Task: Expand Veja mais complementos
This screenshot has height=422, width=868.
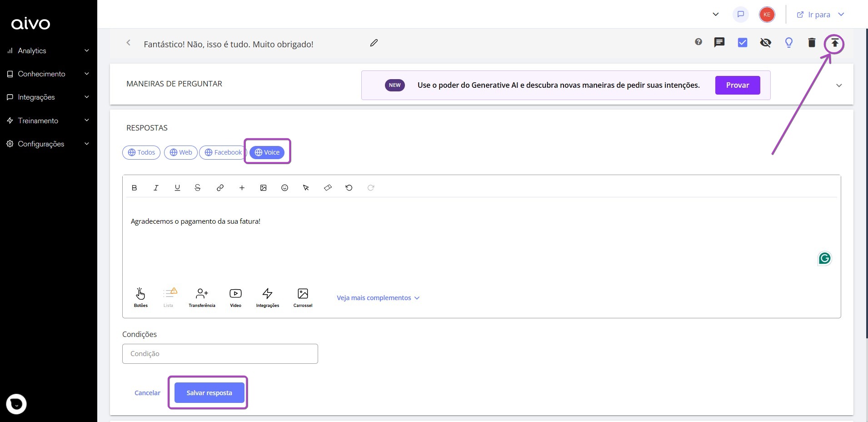Action: [378, 298]
